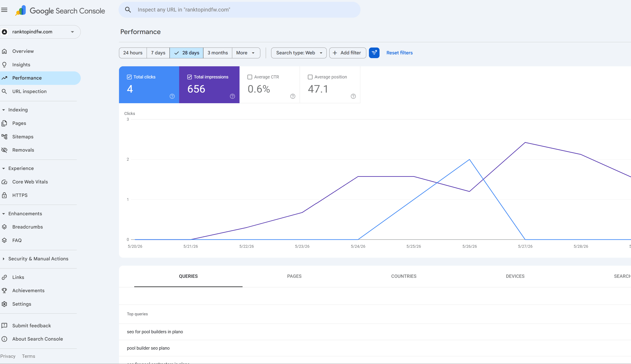Open the hamburger main menu

pyautogui.click(x=4, y=10)
